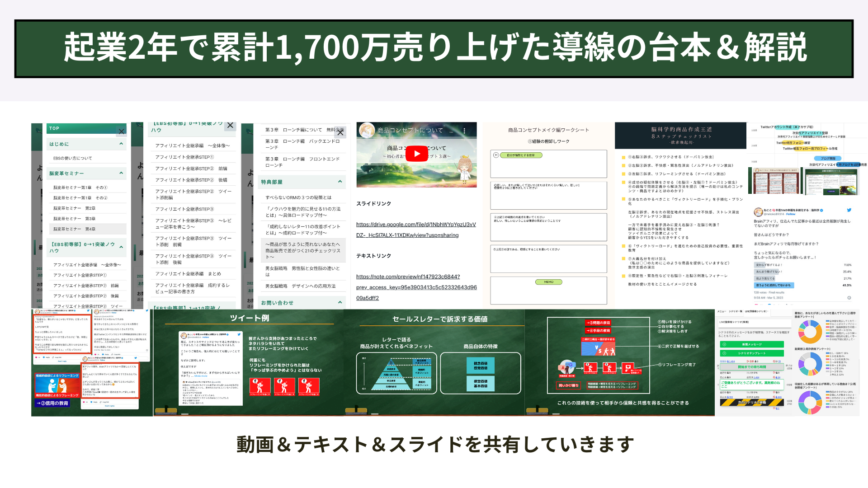868x488 pixels.
Task: Click the 8ステップチェックリスト header
Action: 681,136
